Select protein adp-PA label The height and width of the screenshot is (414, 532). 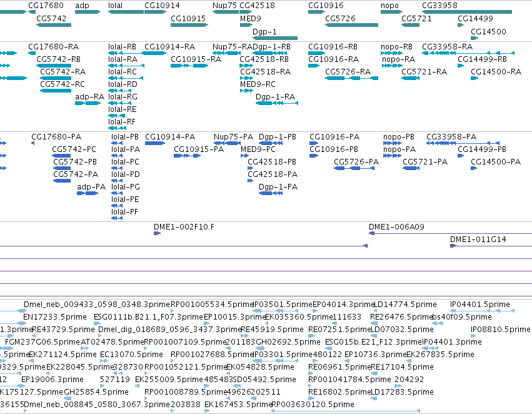click(91, 186)
